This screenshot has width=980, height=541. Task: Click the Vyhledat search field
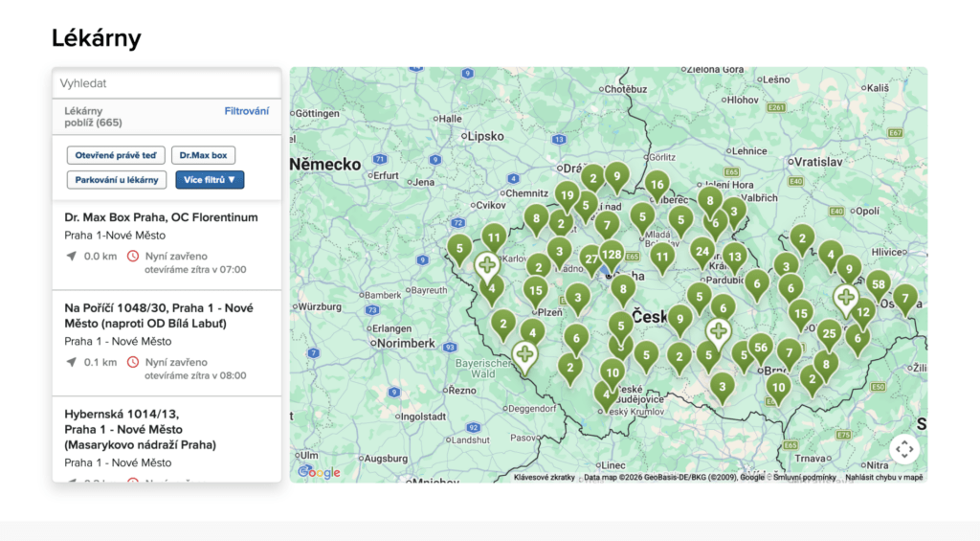pos(167,83)
